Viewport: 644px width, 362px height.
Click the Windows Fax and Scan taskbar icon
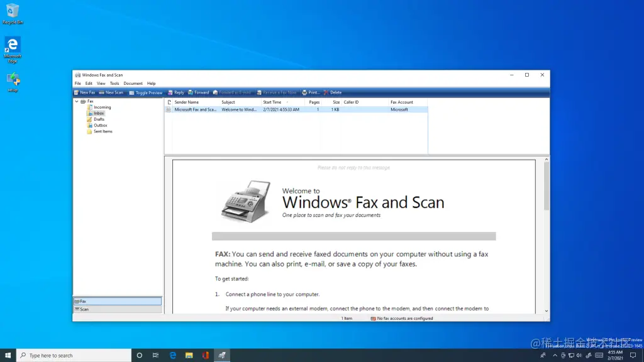pos(222,356)
